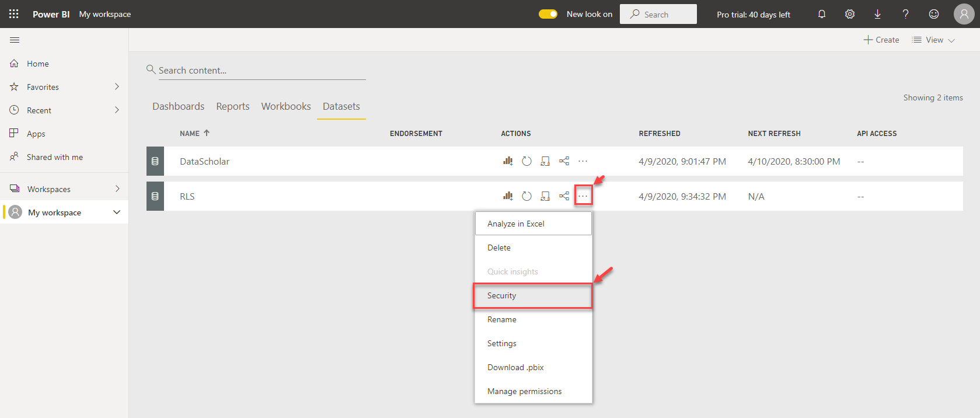Switch to the Dashboards tab

tap(178, 106)
